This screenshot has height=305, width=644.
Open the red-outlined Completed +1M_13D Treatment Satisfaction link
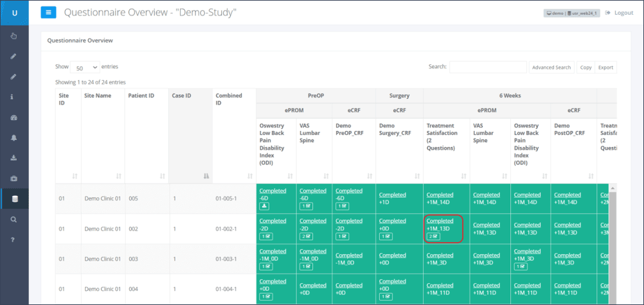tap(440, 221)
